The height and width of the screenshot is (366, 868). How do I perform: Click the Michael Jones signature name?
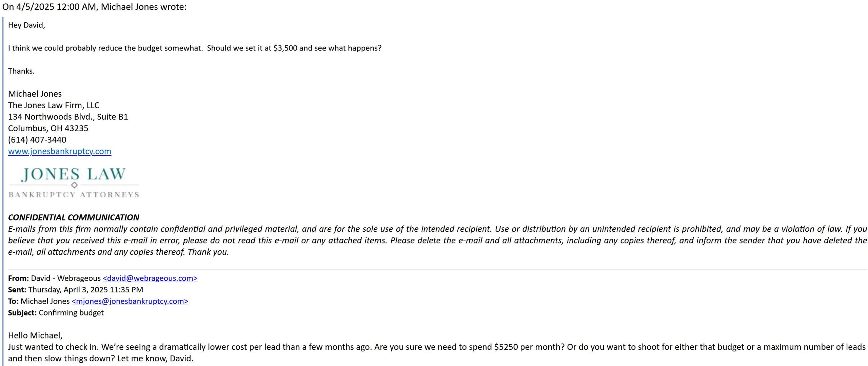pos(35,94)
